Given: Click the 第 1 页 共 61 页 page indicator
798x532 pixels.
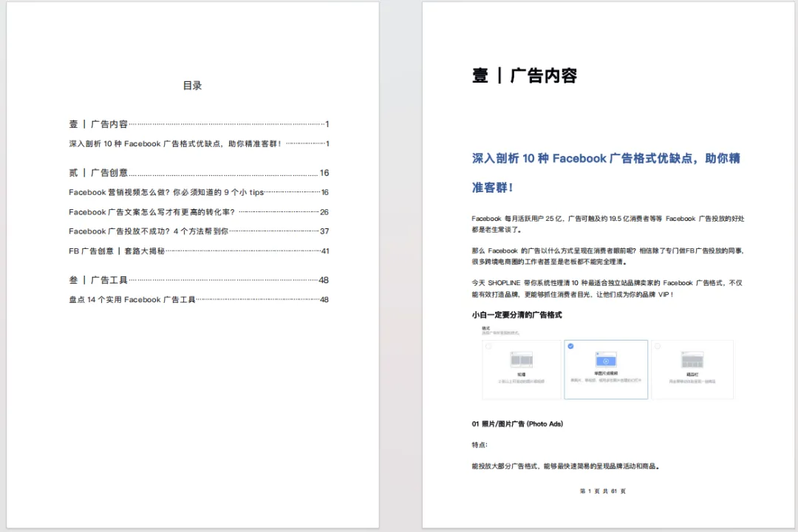Looking at the screenshot, I should [x=601, y=491].
